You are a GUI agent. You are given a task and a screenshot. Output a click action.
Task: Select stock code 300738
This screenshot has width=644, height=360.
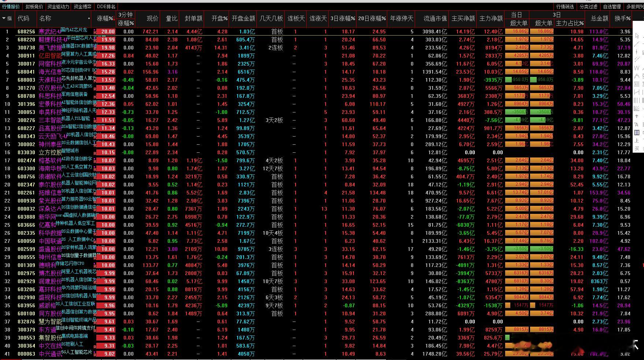[26, 48]
